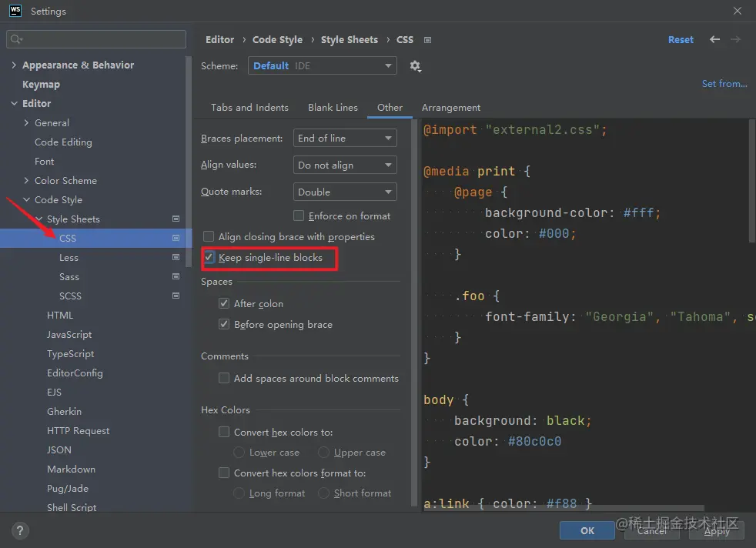The image size is (756, 548).
Task: Select Lower case radio button
Action: click(x=239, y=452)
